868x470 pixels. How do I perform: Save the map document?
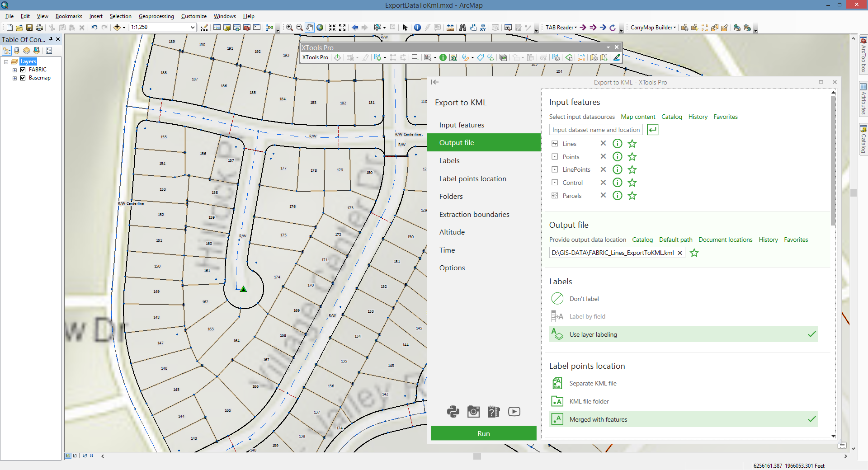[29, 28]
